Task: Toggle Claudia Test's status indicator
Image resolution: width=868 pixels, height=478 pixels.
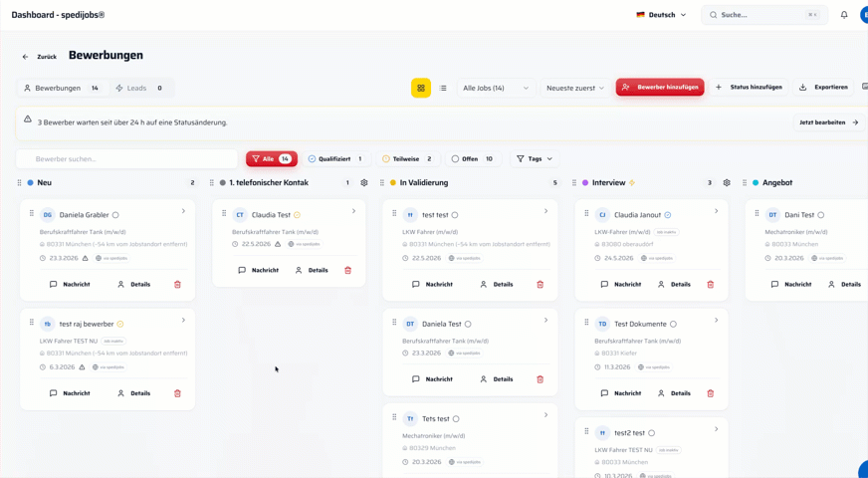Action: (297, 215)
